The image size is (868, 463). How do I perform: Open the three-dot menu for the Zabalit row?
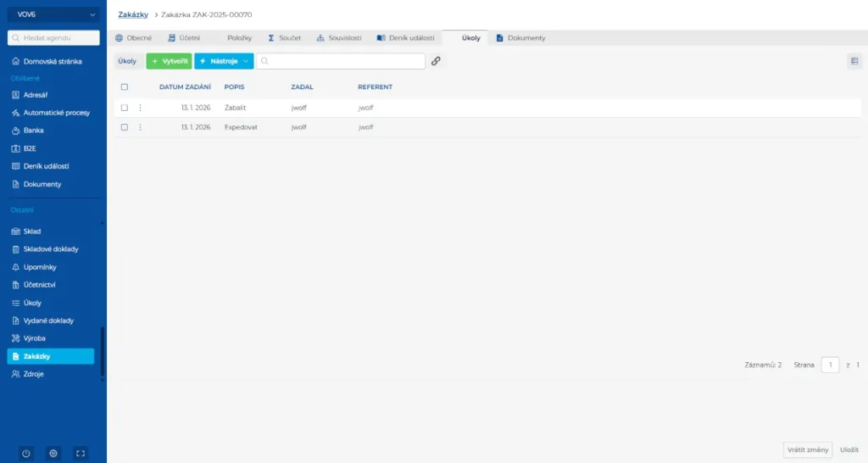point(140,108)
